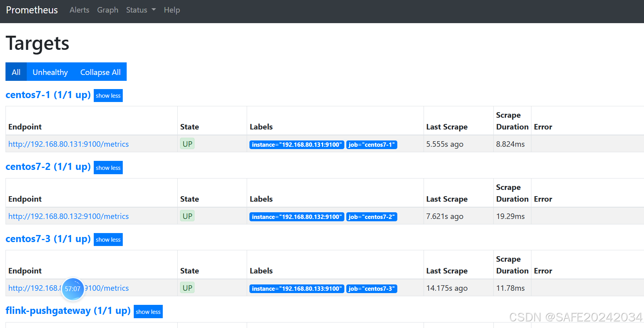Go to the Alerts page

tap(79, 10)
